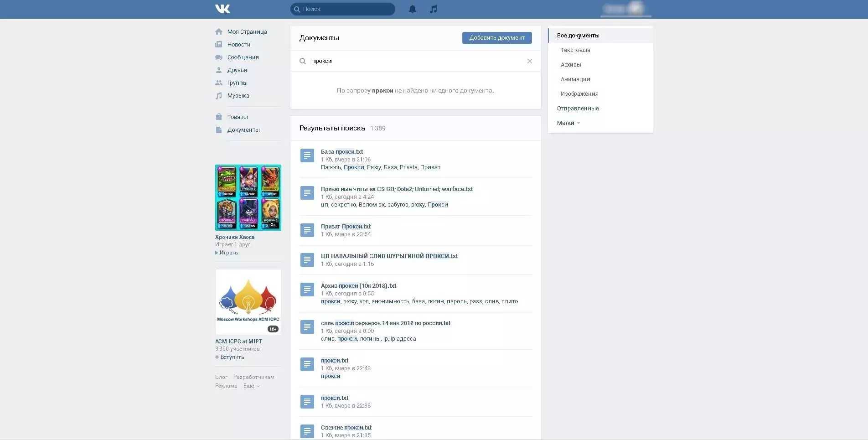Select the Текстовые filter
868x440 pixels.
pos(575,50)
